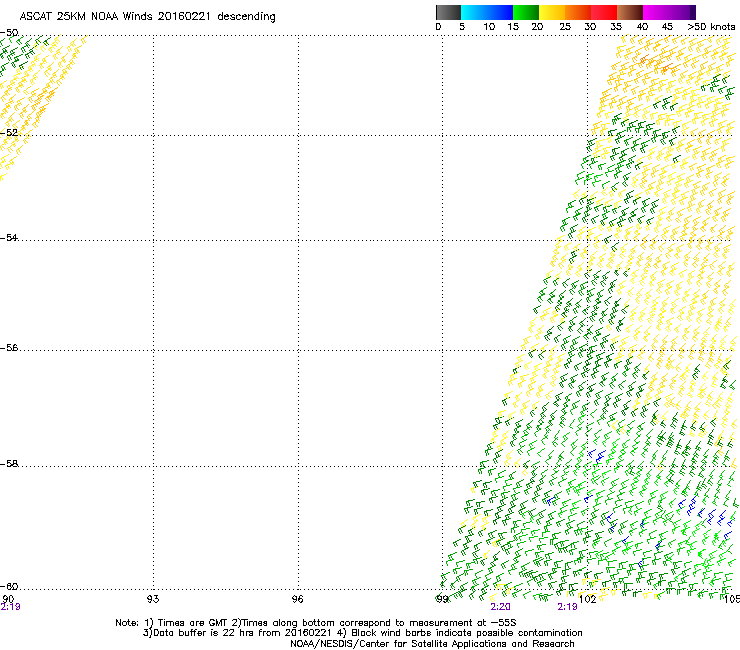Select the red 30-35 knots legend swatch
This screenshot has width=740, height=650.
click(x=604, y=12)
